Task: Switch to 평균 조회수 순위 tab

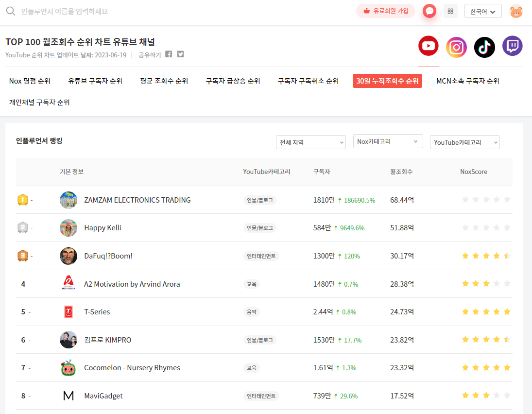Action: (164, 81)
